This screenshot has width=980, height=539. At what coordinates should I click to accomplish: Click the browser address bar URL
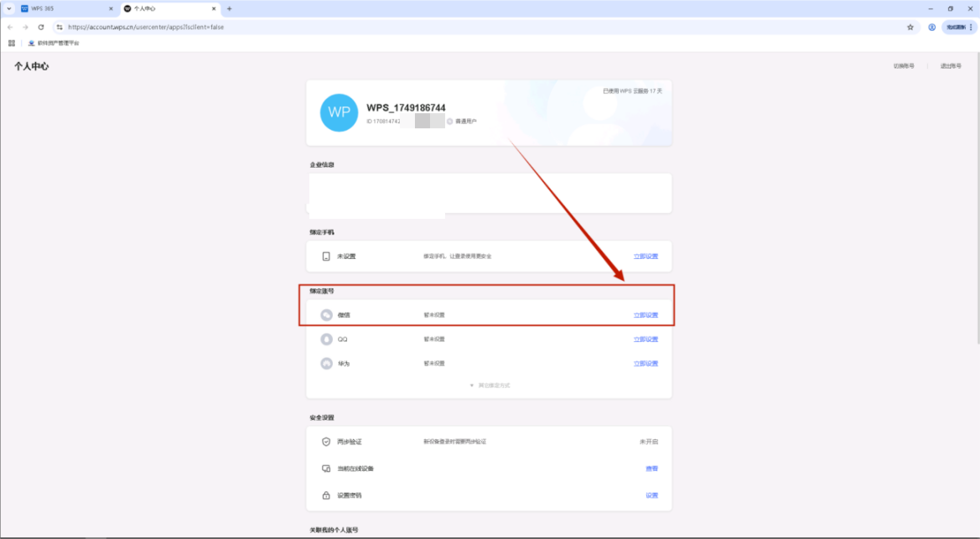[x=146, y=27]
